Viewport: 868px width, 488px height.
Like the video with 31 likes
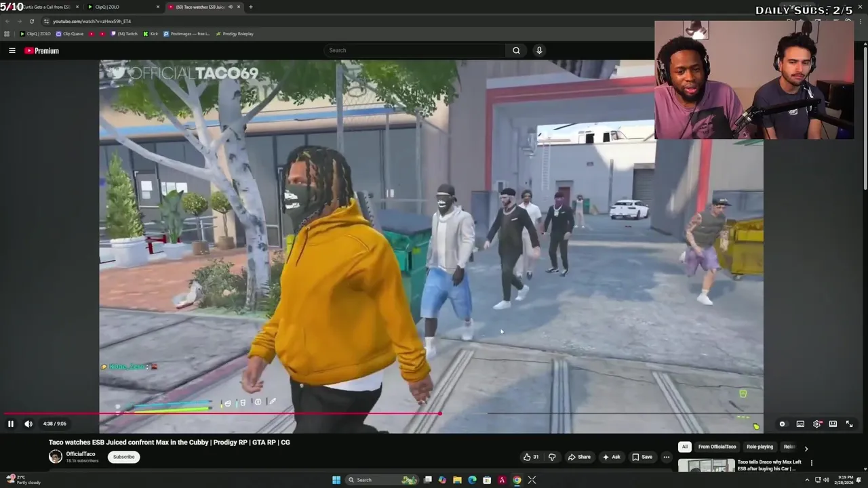(x=531, y=457)
